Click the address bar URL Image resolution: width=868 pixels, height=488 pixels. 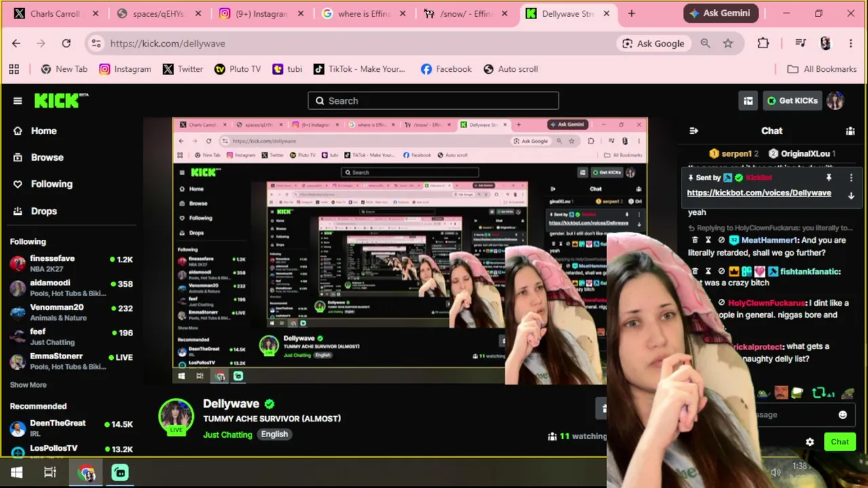pyautogui.click(x=167, y=43)
